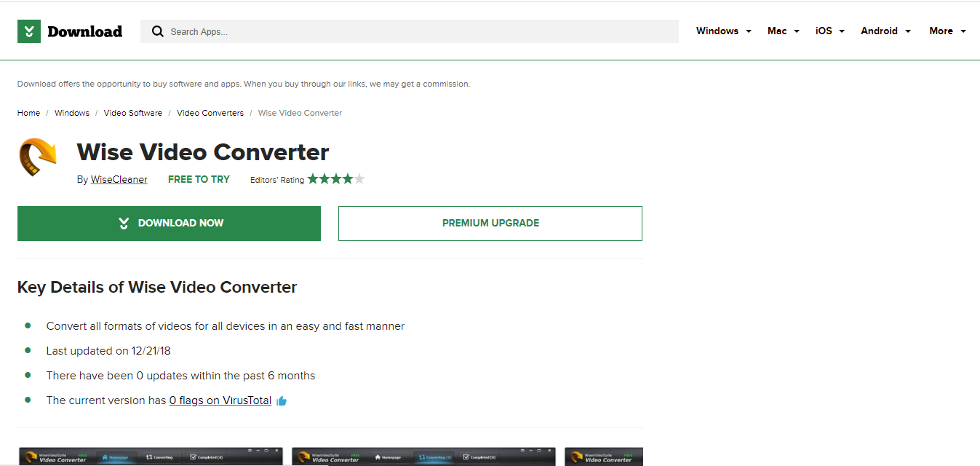The height and width of the screenshot is (466, 980).
Task: Expand the More dropdown menu
Action: (948, 31)
